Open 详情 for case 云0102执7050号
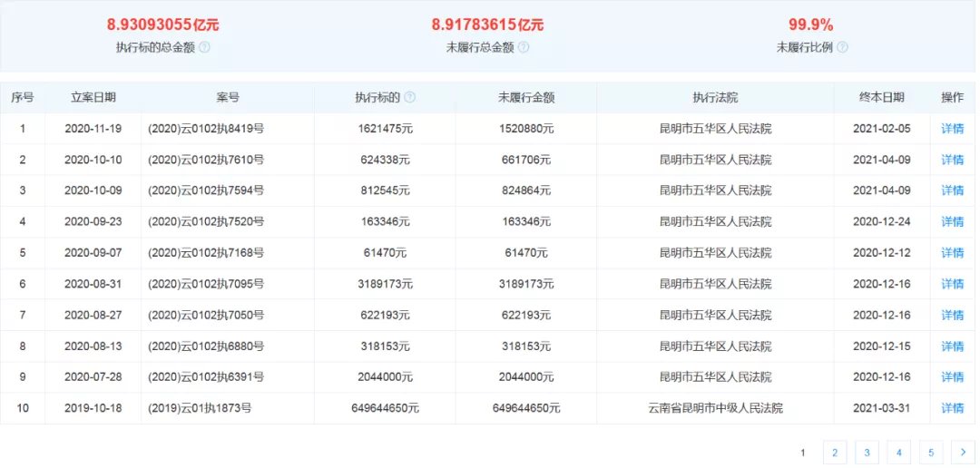980x468 pixels. (953, 316)
